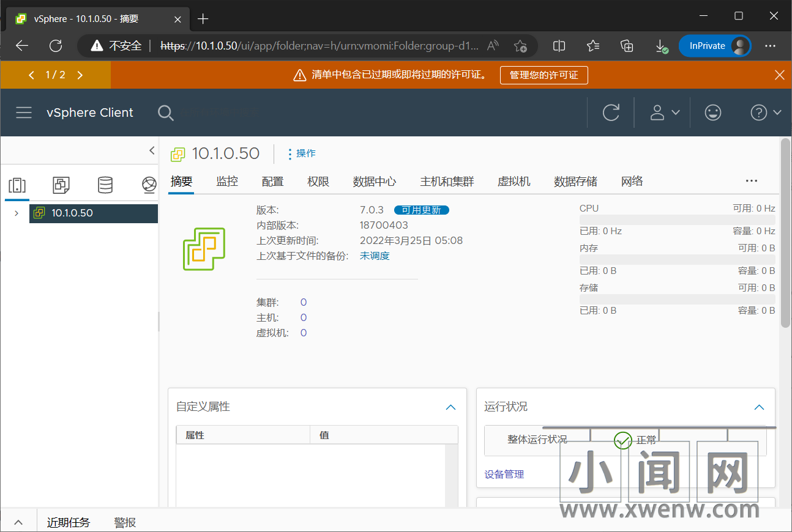Switch to the 权限 tab
Viewport: 792px width, 532px height.
[318, 182]
